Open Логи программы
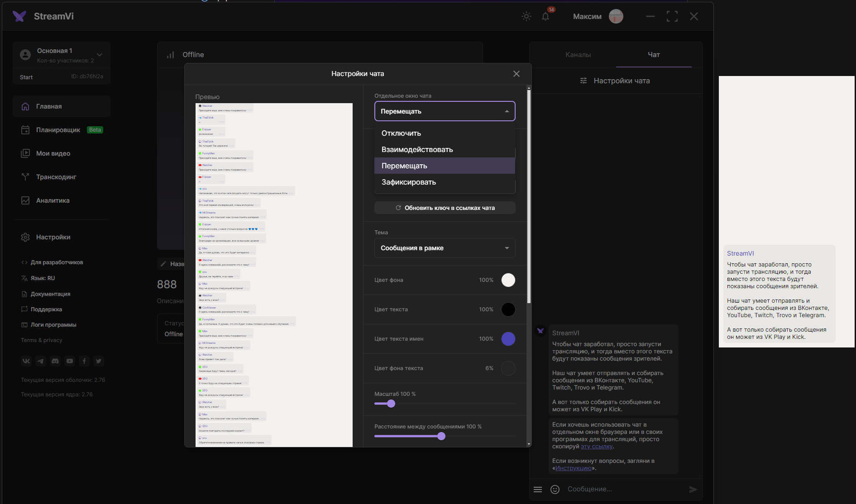856x504 pixels. (x=49, y=325)
